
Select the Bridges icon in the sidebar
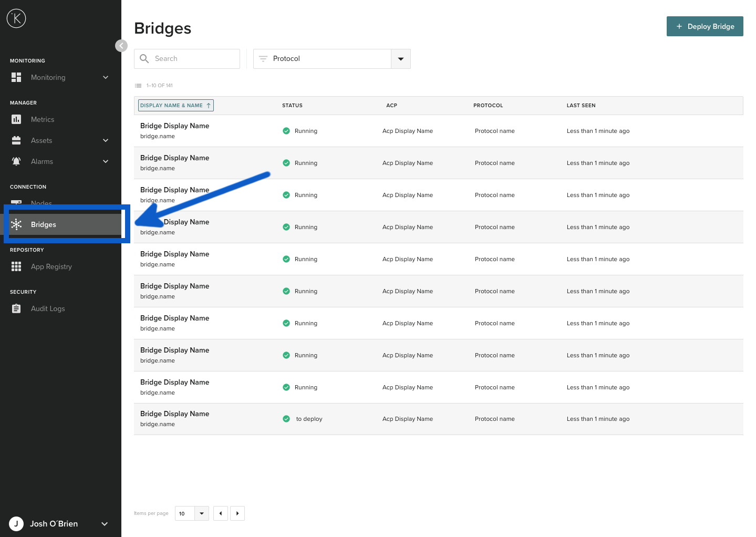(x=16, y=224)
